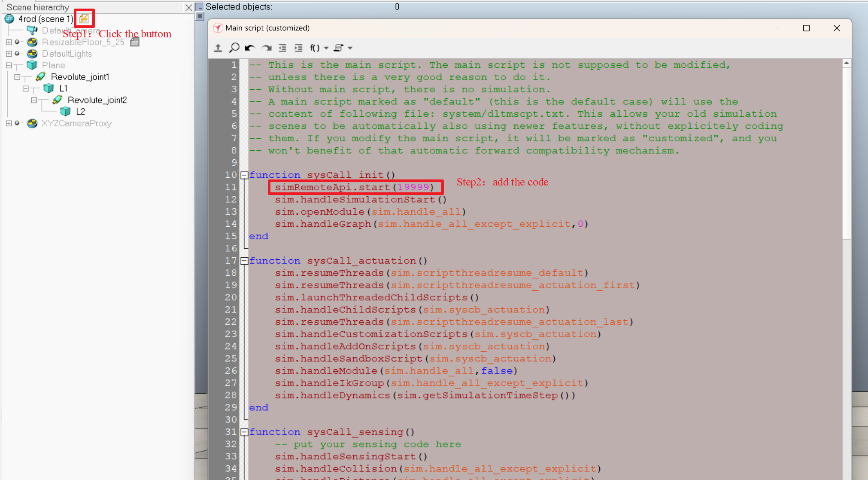Image resolution: width=868 pixels, height=480 pixels.
Task: Fold the sysCall_sensing function block
Action: point(244,432)
